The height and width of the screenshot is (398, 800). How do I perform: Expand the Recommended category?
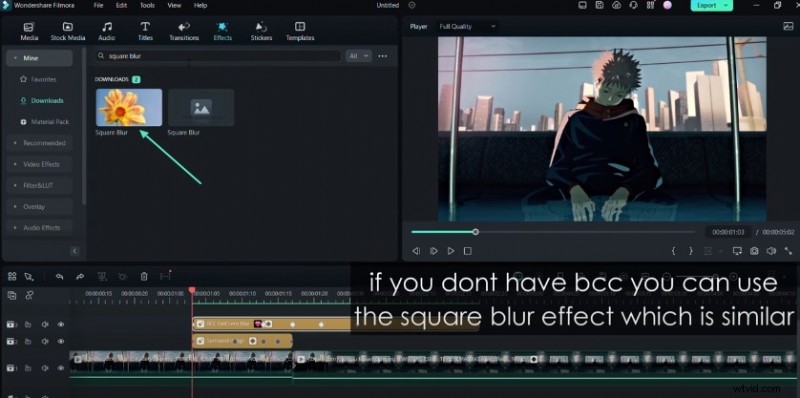coord(39,143)
